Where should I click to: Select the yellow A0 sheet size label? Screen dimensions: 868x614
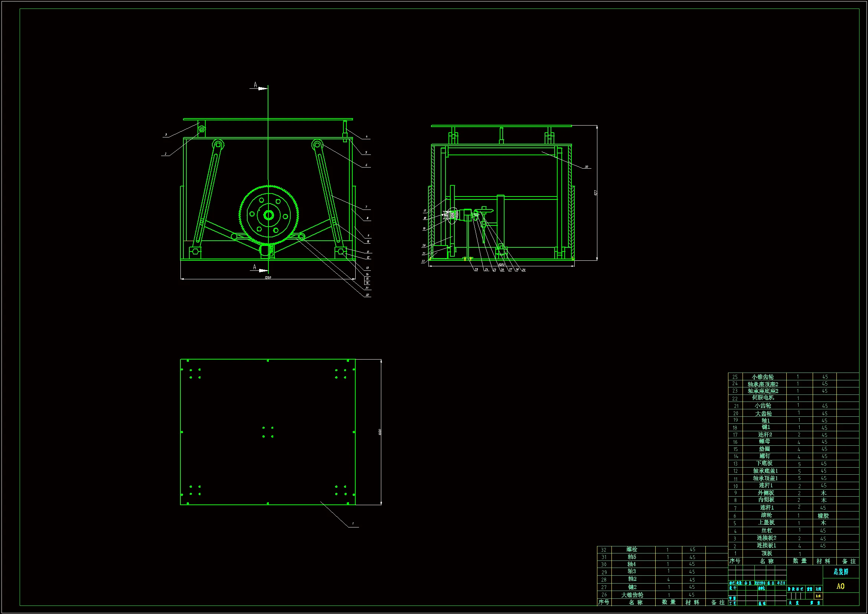840,586
